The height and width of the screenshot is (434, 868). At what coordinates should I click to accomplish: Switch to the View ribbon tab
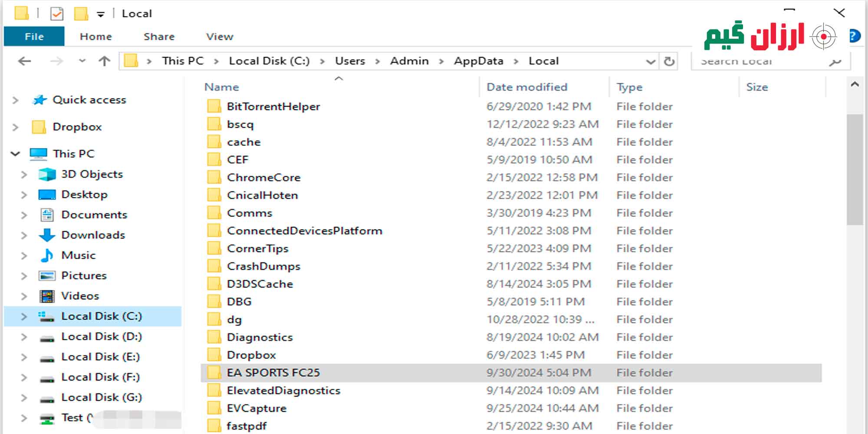220,36
